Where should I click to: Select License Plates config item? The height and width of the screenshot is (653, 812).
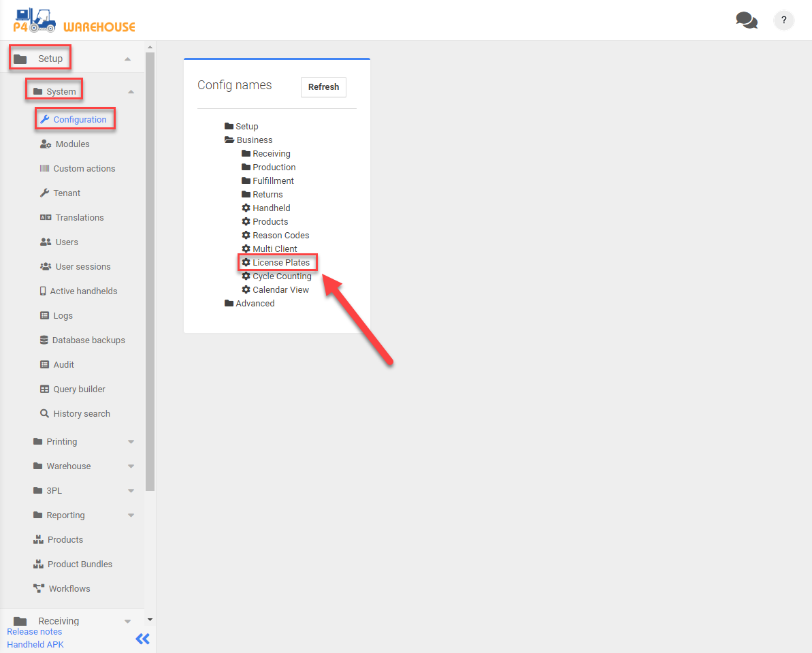click(x=280, y=263)
